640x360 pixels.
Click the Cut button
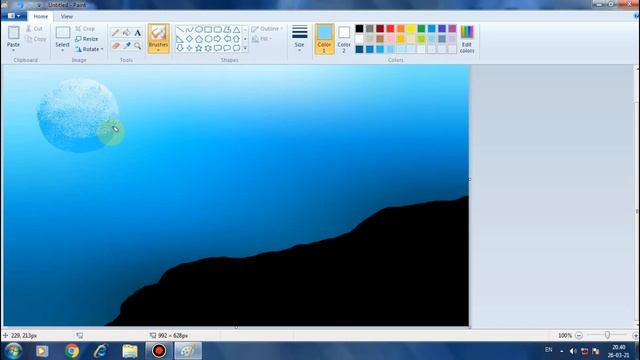pos(34,29)
